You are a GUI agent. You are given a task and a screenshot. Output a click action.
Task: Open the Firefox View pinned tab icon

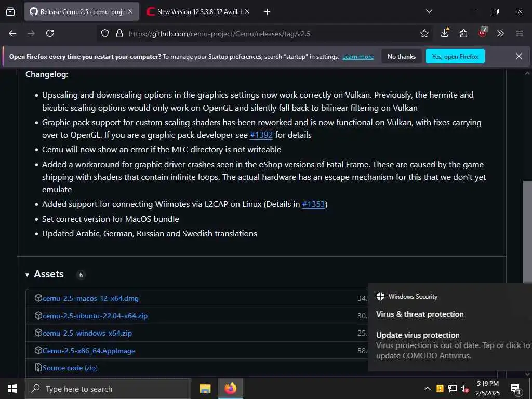click(10, 11)
